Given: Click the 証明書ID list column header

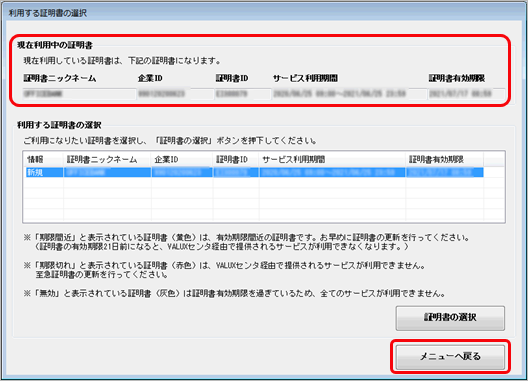Looking at the screenshot, I should pos(236,159).
